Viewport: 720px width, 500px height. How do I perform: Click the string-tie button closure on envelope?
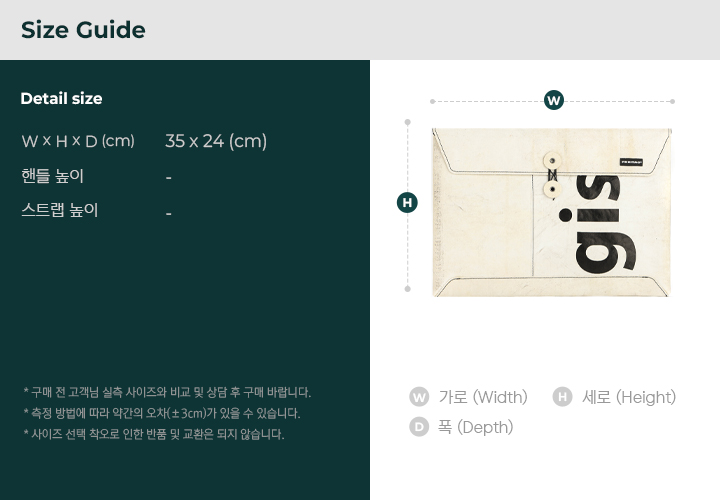[x=552, y=175]
